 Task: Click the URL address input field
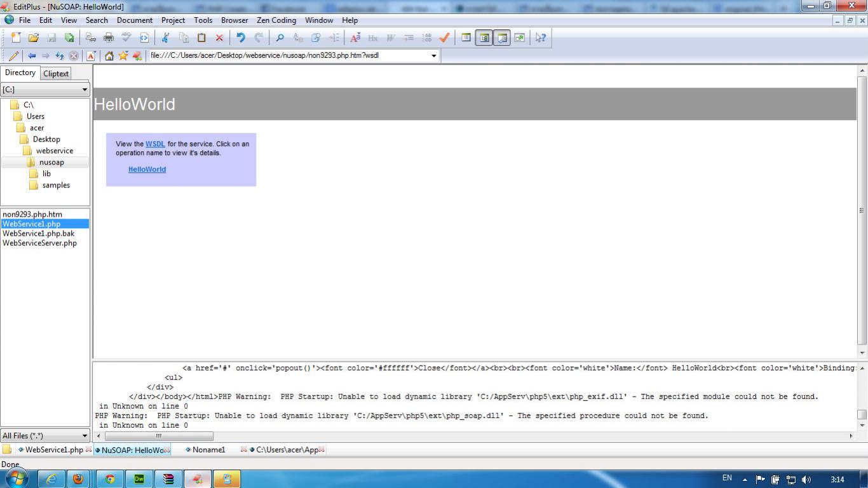(289, 55)
